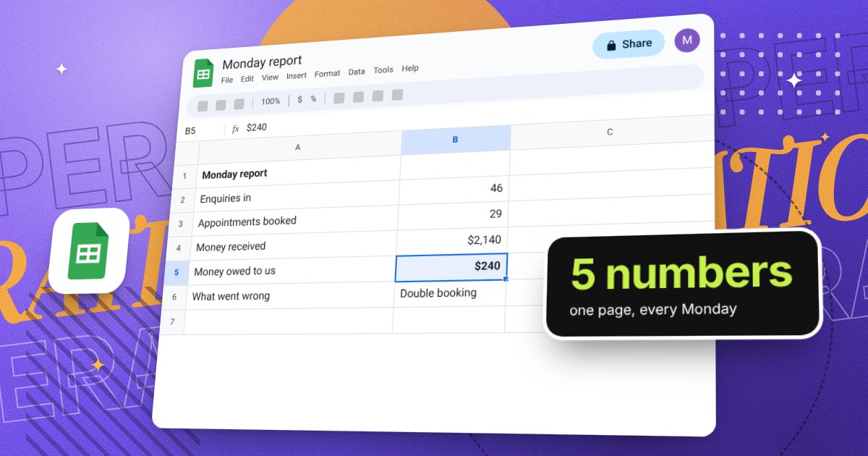
Task: Open the View menu
Action: pos(270,77)
